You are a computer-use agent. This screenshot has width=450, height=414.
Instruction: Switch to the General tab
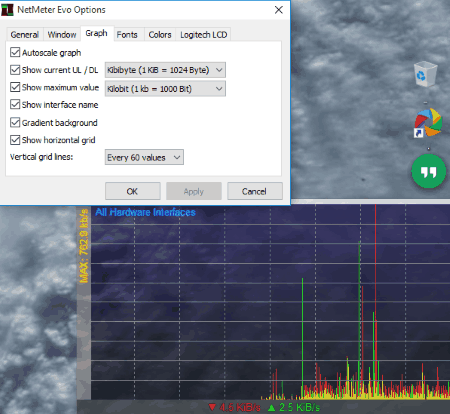point(25,35)
